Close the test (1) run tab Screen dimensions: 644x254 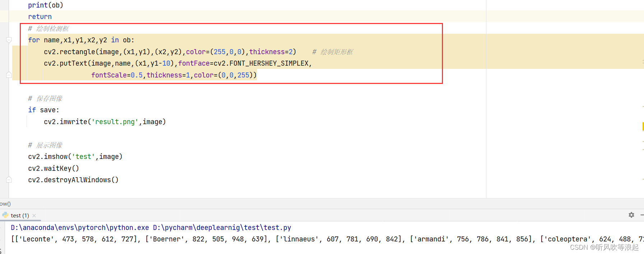tap(34, 216)
